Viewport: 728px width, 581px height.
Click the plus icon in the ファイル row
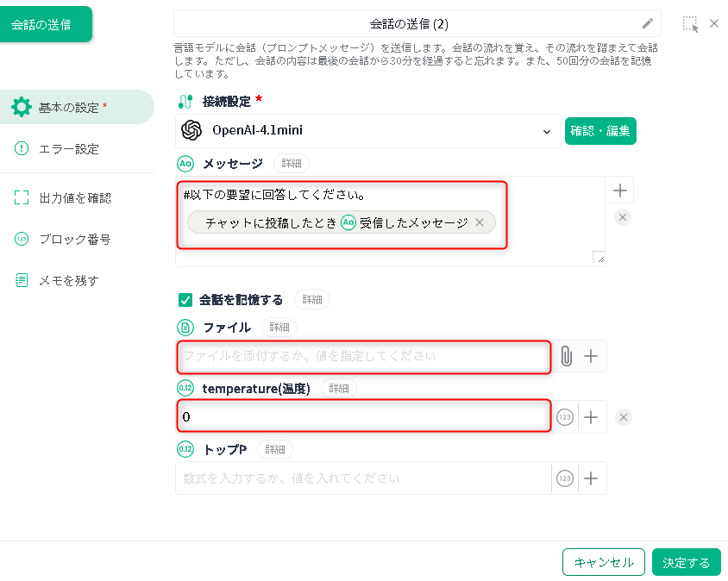591,356
